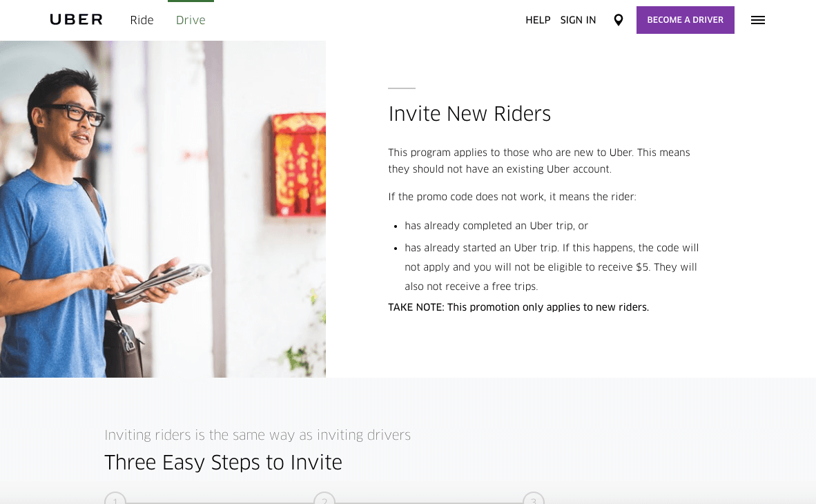Screen dimensions: 816x504
Task: Open the location picker pin icon
Action: [x=618, y=20]
